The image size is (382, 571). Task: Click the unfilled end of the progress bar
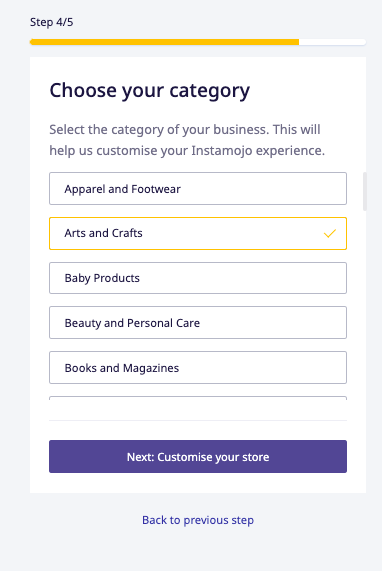click(332, 42)
